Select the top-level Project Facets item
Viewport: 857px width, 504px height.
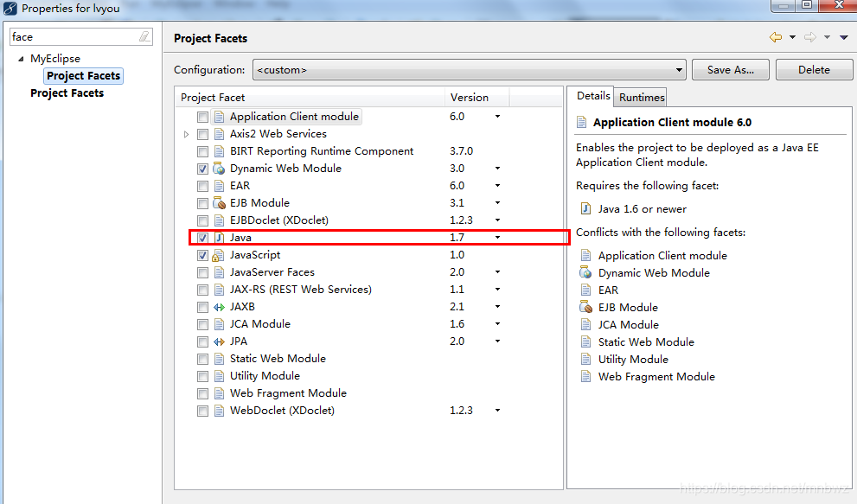point(67,93)
